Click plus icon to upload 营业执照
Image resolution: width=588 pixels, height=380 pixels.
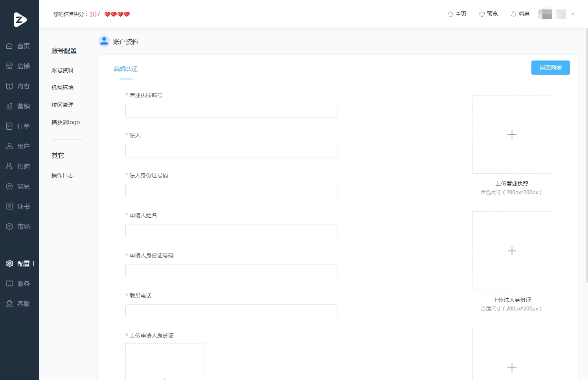pos(512,135)
